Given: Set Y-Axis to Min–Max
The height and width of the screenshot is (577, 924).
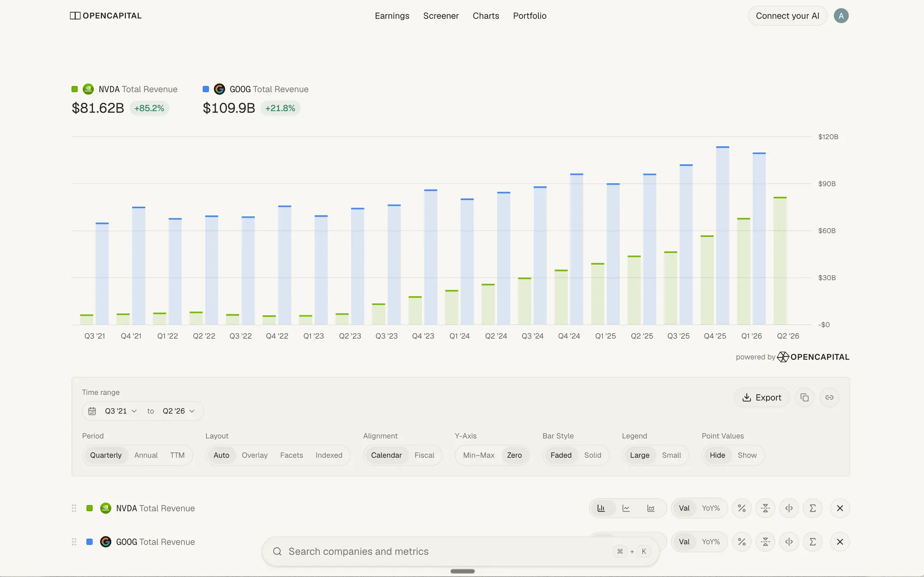Looking at the screenshot, I should click(479, 455).
